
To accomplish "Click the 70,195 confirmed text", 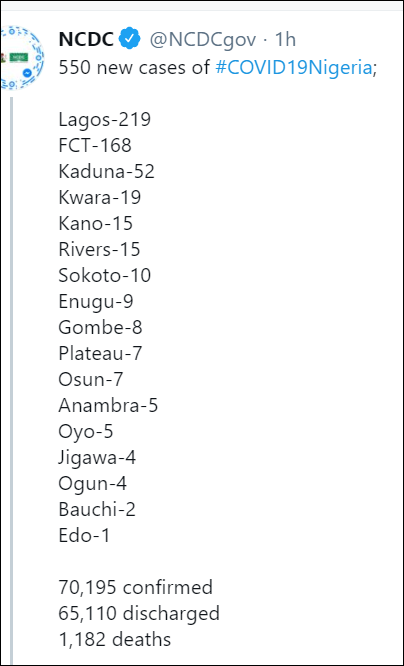I will tap(136, 587).
